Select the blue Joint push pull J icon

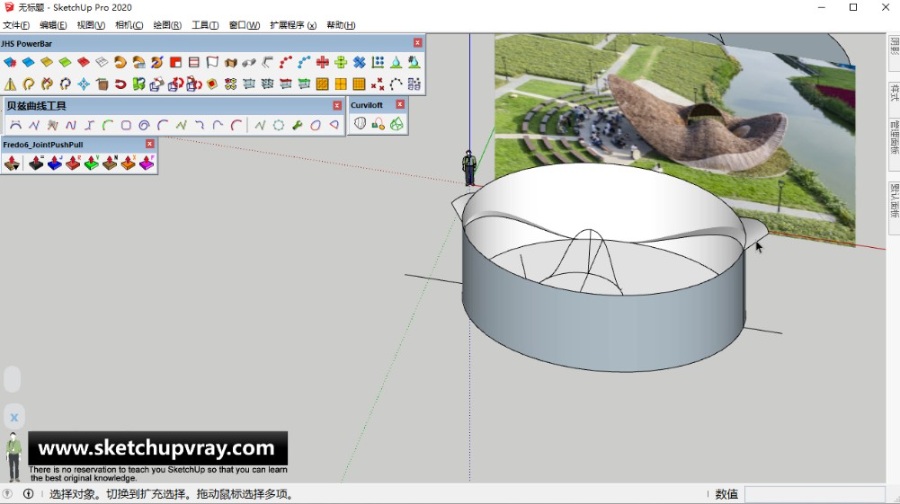[x=55, y=164]
